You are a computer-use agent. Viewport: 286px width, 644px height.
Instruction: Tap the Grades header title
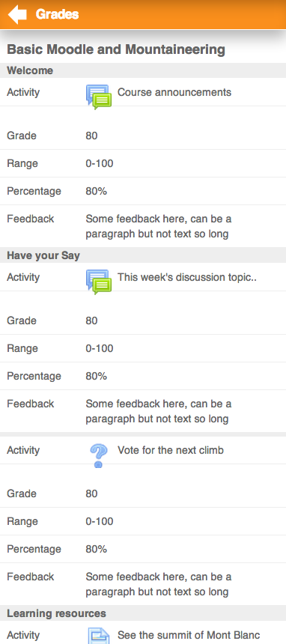click(x=57, y=14)
